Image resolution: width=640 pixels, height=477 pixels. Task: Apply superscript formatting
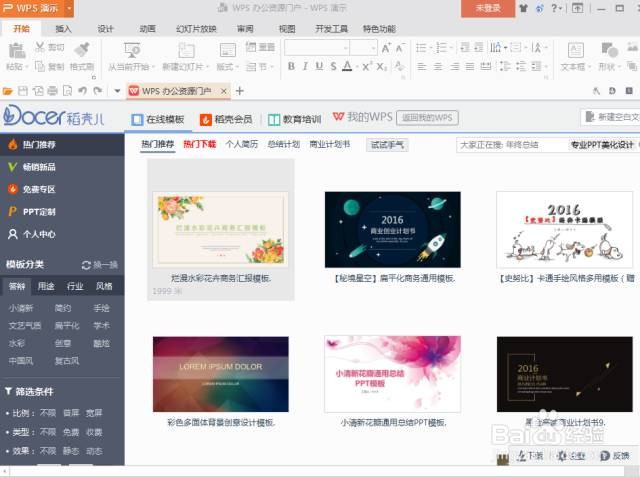(x=366, y=66)
